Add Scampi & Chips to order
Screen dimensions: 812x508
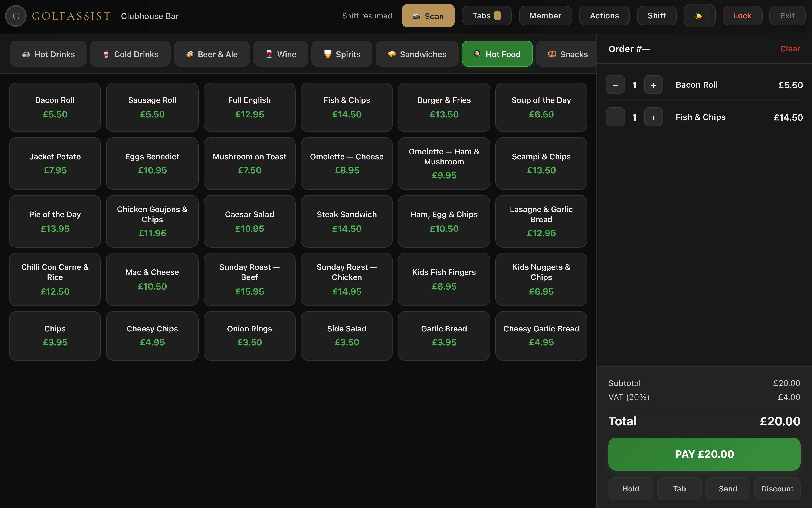click(541, 163)
